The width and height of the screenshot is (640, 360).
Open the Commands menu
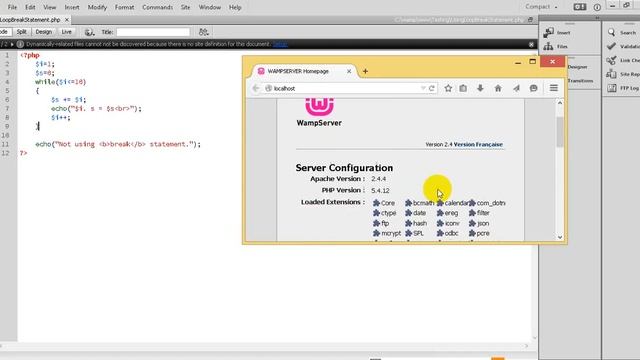tap(157, 7)
